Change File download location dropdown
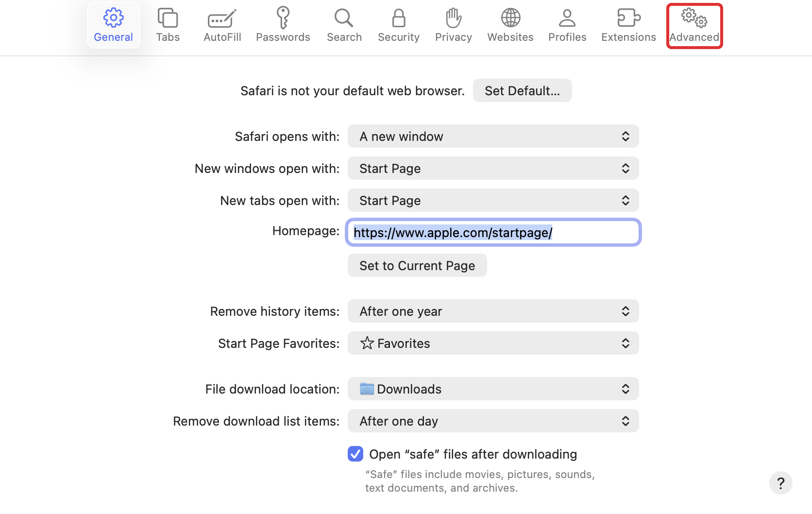This screenshot has width=812, height=514. point(493,389)
